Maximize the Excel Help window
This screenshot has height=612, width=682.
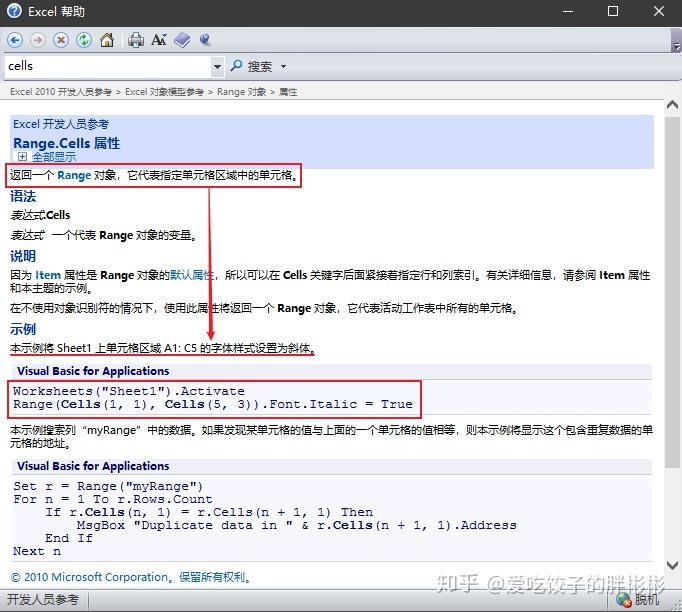(613, 11)
